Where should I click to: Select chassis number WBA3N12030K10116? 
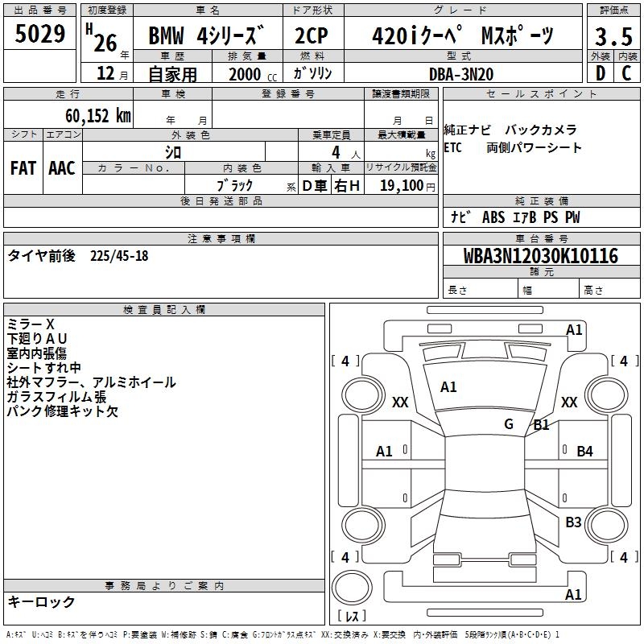click(x=530, y=257)
